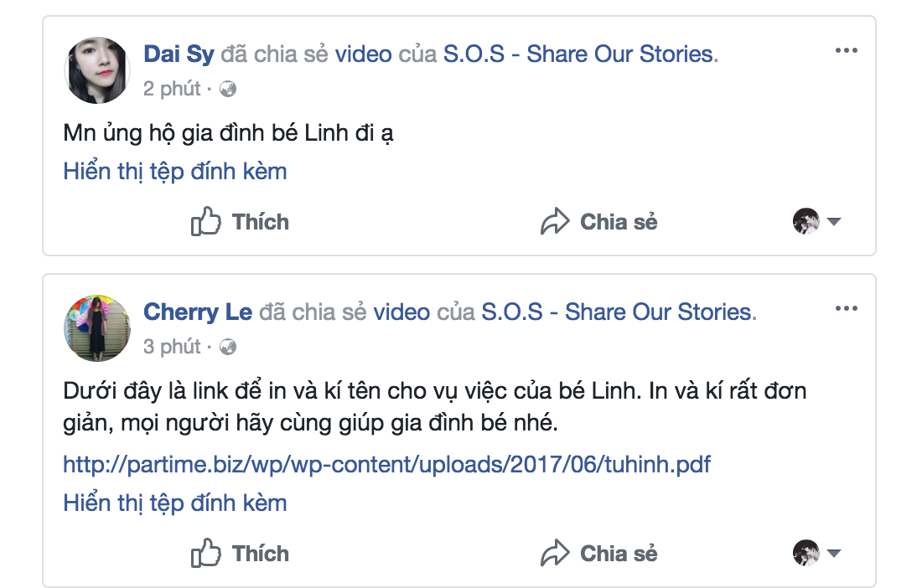Open the Cherry Le profile name link
Screen dimensions: 922x588
click(198, 312)
